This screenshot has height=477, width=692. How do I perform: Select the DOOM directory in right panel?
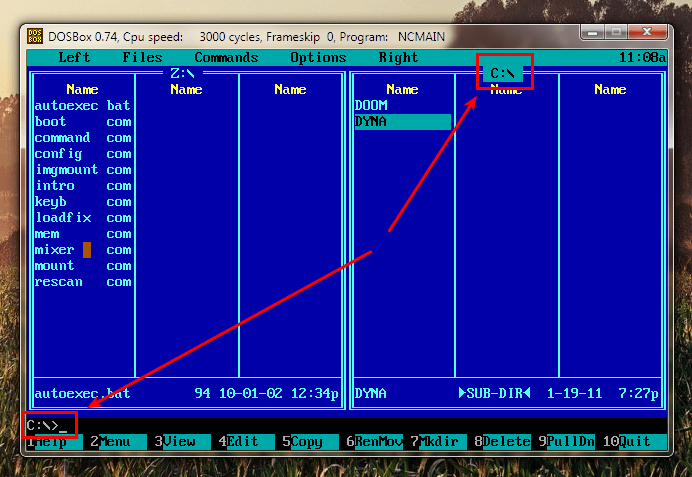pyautogui.click(x=371, y=105)
